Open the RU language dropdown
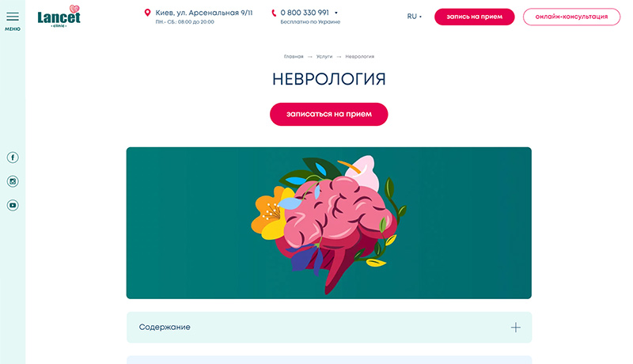633x364 pixels. [x=414, y=17]
